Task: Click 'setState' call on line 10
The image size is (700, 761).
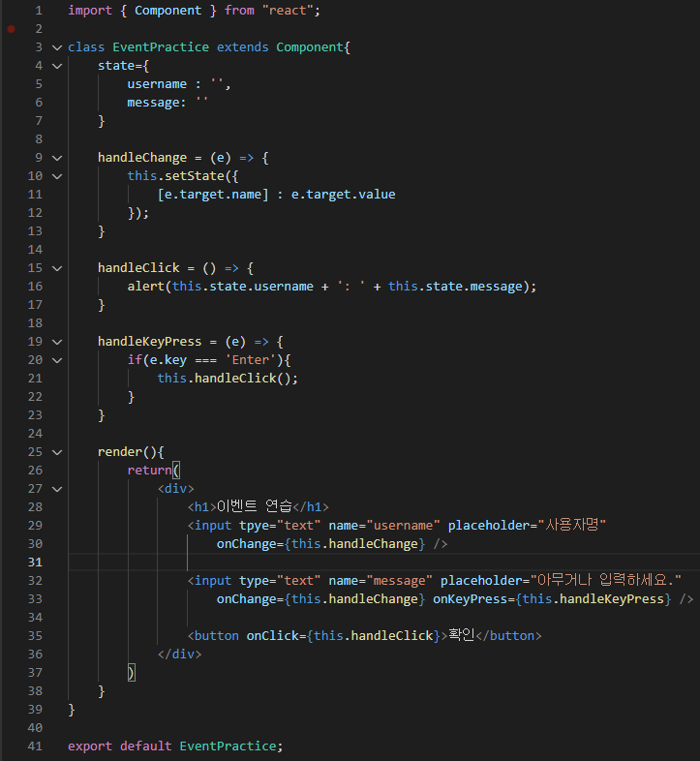Action: pos(195,175)
